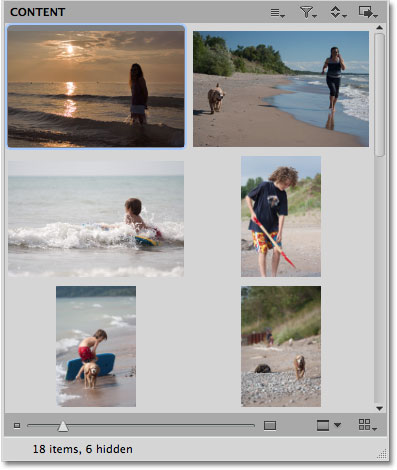Image resolution: width=397 pixels, height=470 pixels.
Task: Select the boy with red shovel photo
Action: [x=281, y=216]
